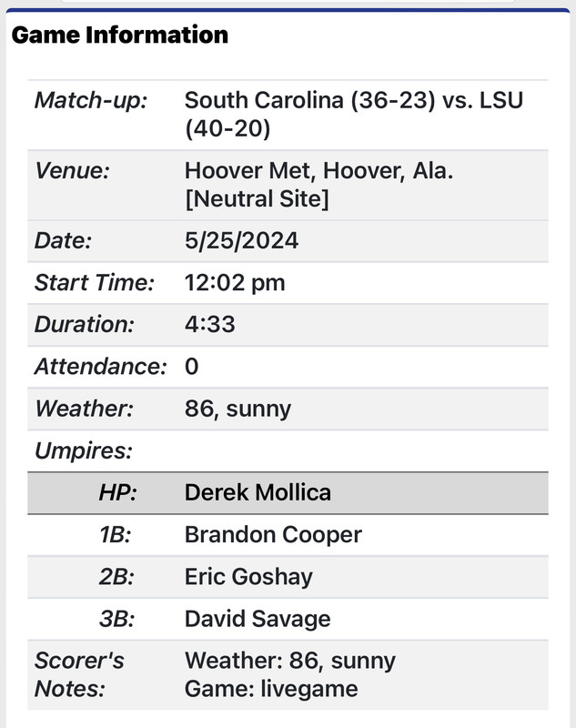The height and width of the screenshot is (728, 576).
Task: Select the date 5/25/2024
Action: pos(241,241)
